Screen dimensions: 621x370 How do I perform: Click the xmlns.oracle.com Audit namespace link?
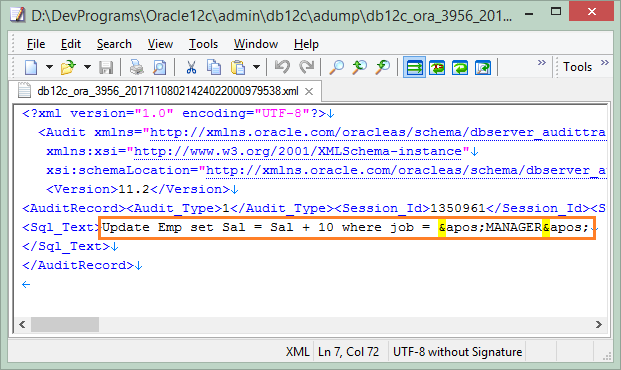click(x=378, y=132)
